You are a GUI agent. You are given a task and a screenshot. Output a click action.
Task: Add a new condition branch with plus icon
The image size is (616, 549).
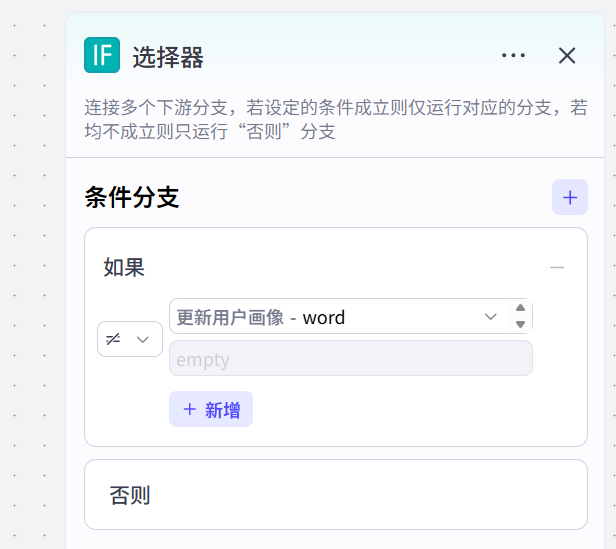[570, 197]
